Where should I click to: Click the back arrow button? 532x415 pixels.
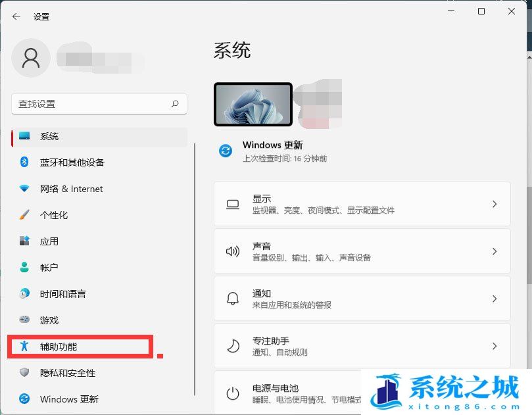pos(16,16)
